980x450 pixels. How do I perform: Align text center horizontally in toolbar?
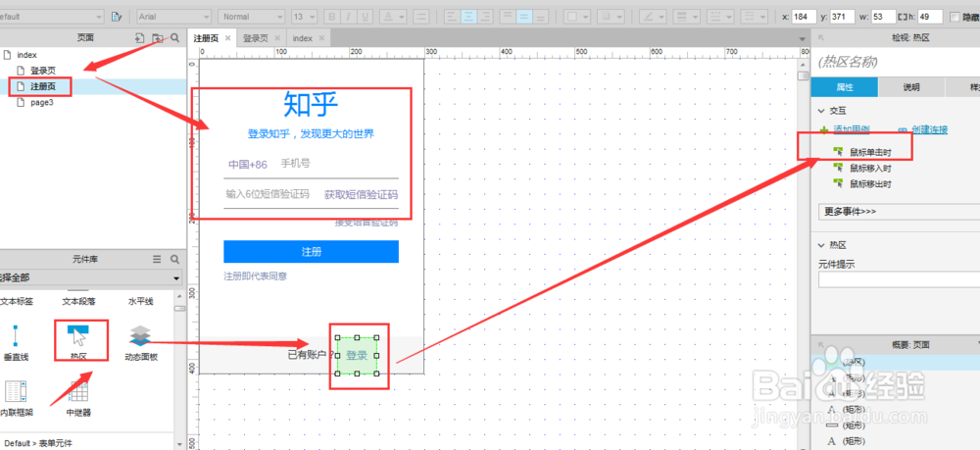coord(468,17)
